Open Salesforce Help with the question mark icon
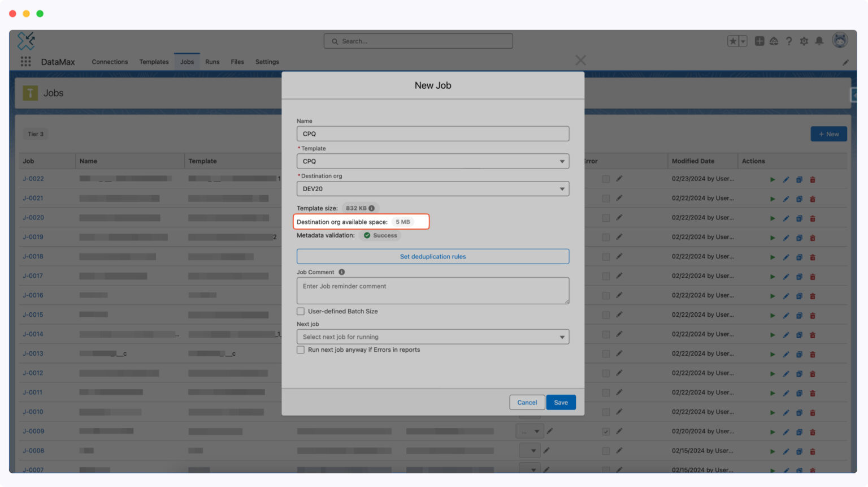 pos(789,41)
